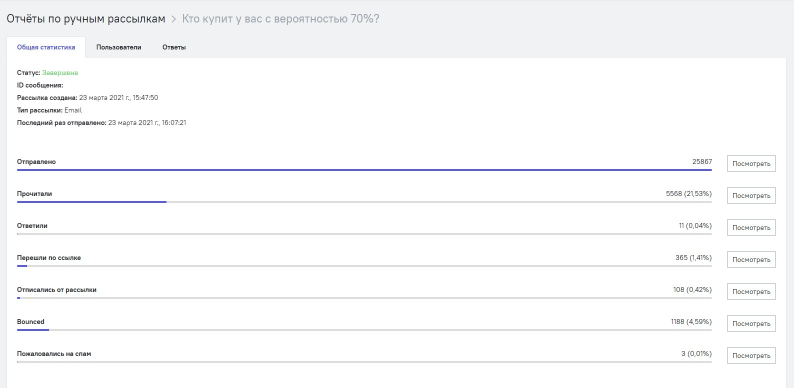View details for Прочитали row

751,196
